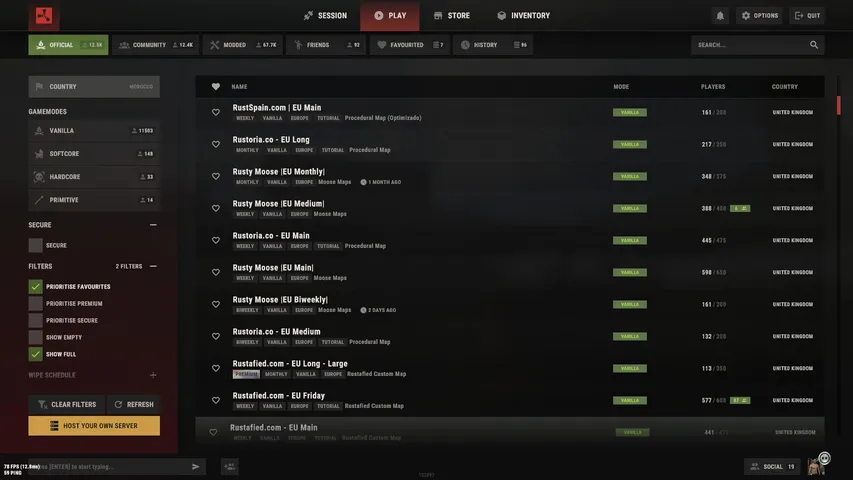The height and width of the screenshot is (480, 853).
Task: Open the player avatar at bottom right
Action: tap(817, 465)
